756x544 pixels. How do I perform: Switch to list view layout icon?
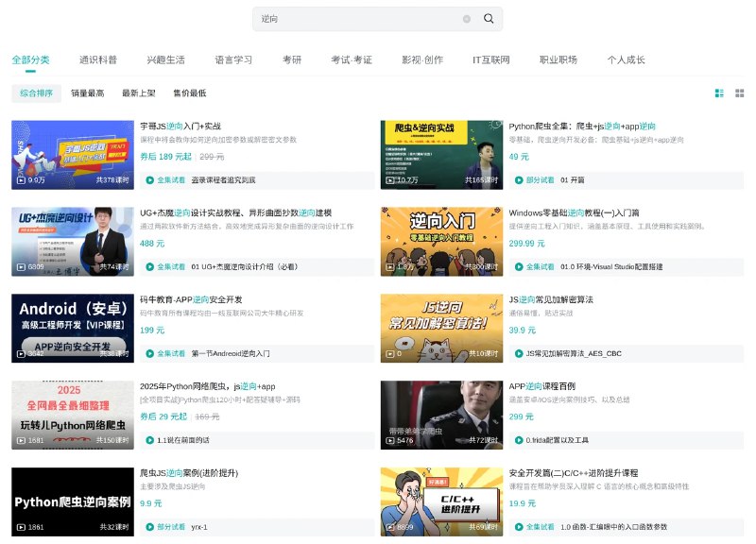(719, 93)
